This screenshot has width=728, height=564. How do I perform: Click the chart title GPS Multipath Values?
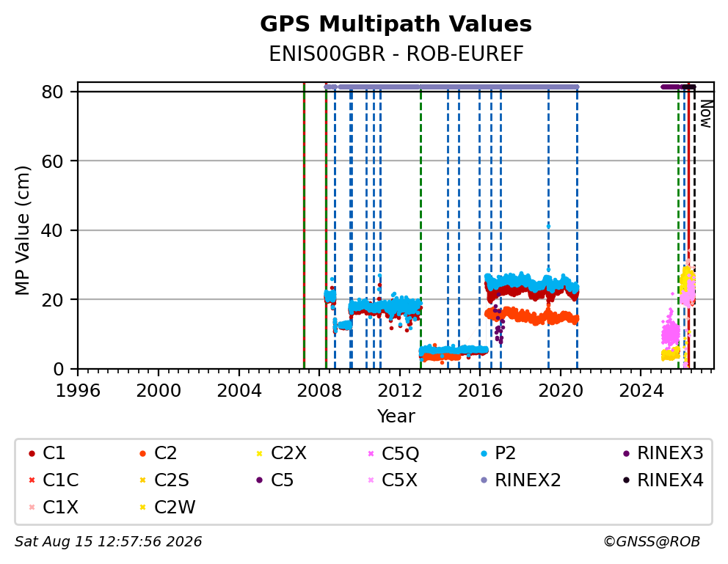(x=396, y=24)
